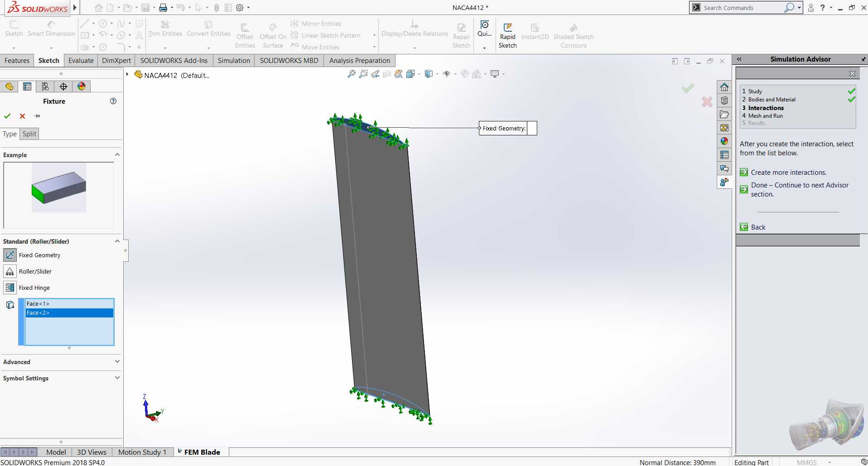This screenshot has width=868, height=466.
Task: Go Back in Simulation Advisor
Action: coord(758,227)
